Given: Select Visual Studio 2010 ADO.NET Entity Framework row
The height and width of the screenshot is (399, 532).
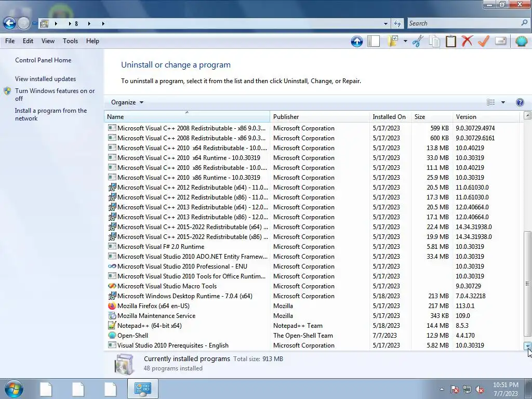Looking at the screenshot, I should (x=312, y=257).
